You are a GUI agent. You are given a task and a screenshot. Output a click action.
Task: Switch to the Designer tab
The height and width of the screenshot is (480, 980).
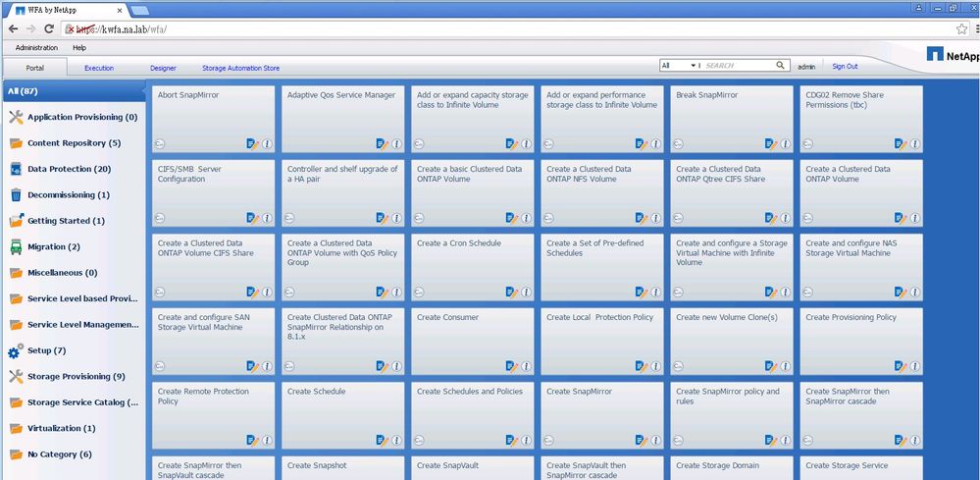click(163, 68)
